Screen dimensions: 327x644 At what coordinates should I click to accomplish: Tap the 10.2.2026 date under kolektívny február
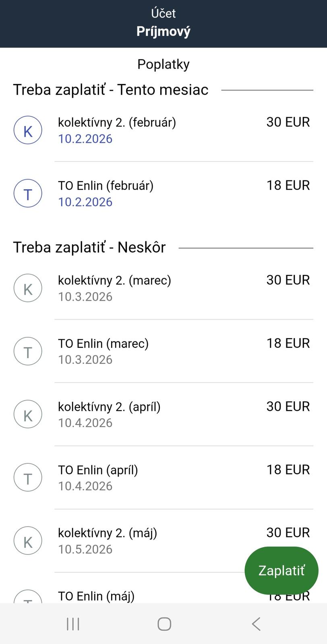pos(85,139)
